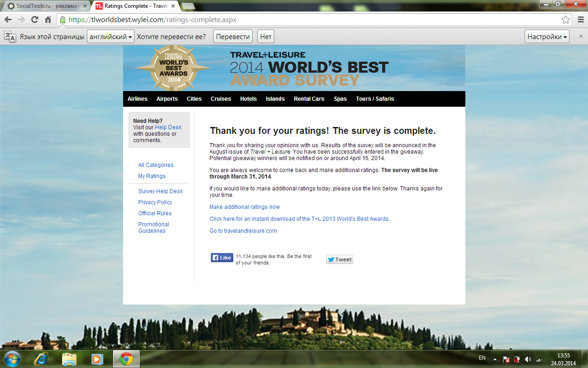Select the Ratings Complete tab
This screenshot has width=588, height=368.
tap(136, 6)
